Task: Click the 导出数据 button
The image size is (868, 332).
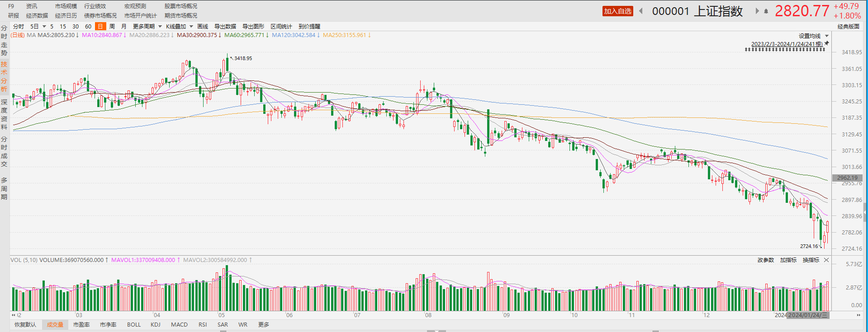Action: point(225,26)
